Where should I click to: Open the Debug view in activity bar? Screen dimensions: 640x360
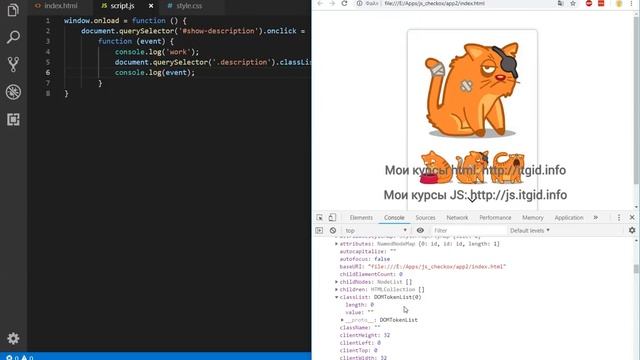click(x=13, y=92)
